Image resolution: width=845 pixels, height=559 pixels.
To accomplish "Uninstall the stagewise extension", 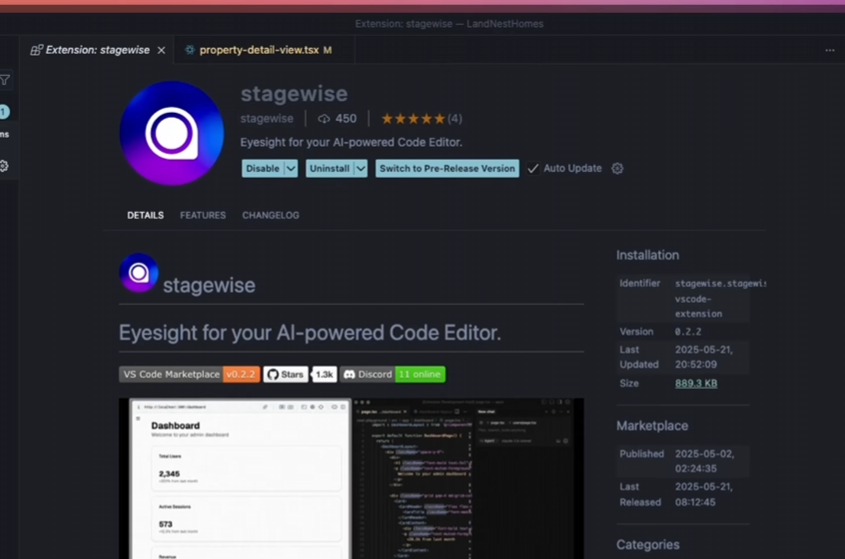I will (329, 168).
